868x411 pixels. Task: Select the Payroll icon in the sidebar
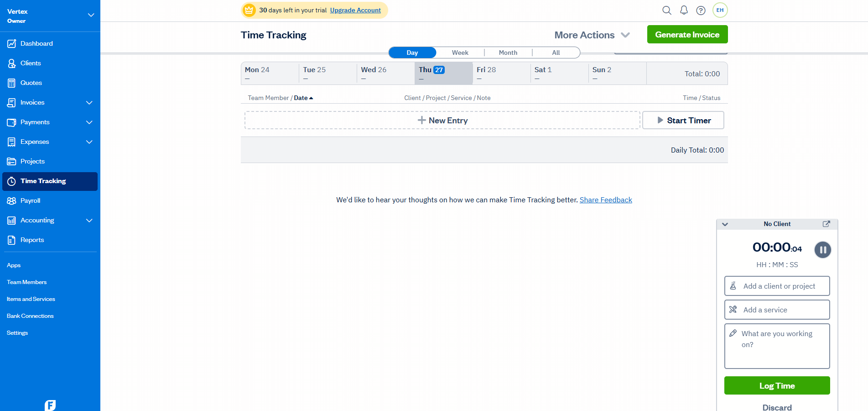click(x=12, y=200)
